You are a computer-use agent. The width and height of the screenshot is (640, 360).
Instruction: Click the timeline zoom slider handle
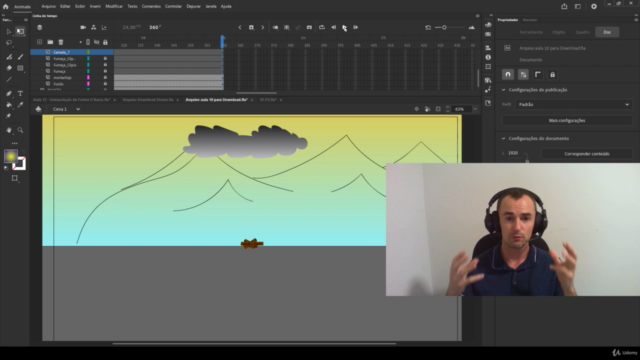tap(444, 27)
